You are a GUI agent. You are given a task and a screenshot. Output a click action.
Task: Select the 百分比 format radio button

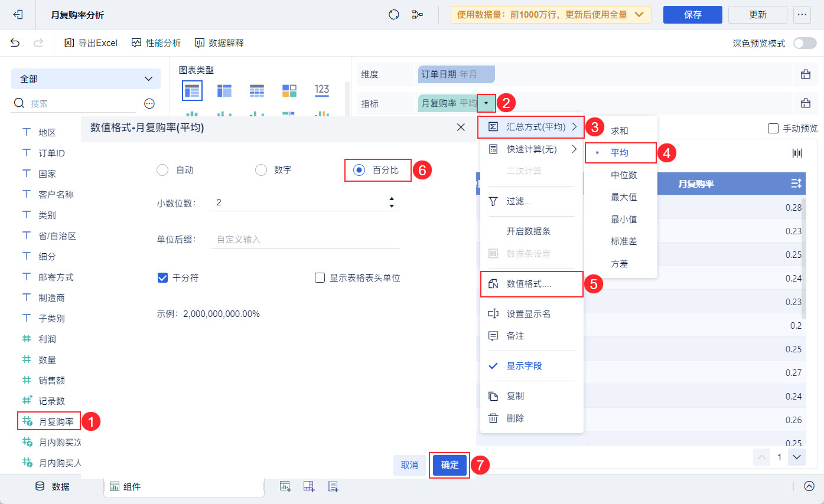pyautogui.click(x=359, y=170)
